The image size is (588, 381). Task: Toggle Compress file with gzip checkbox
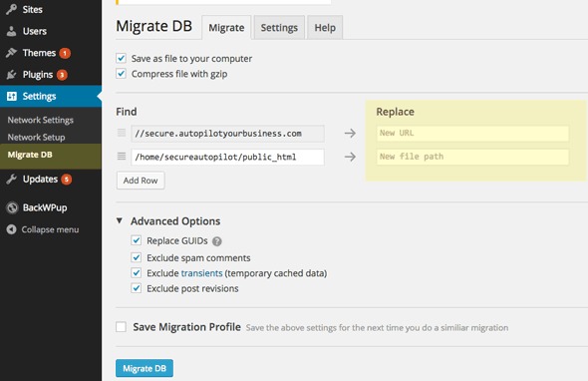pos(121,74)
